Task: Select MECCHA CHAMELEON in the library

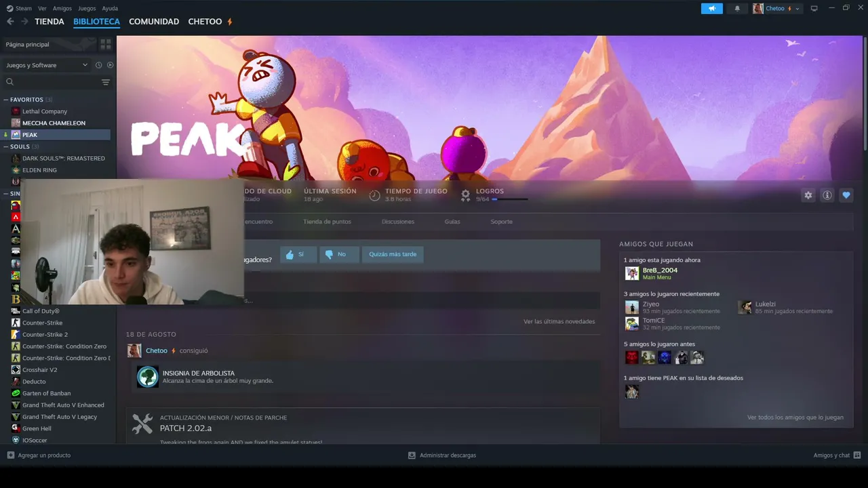Action: [x=56, y=123]
